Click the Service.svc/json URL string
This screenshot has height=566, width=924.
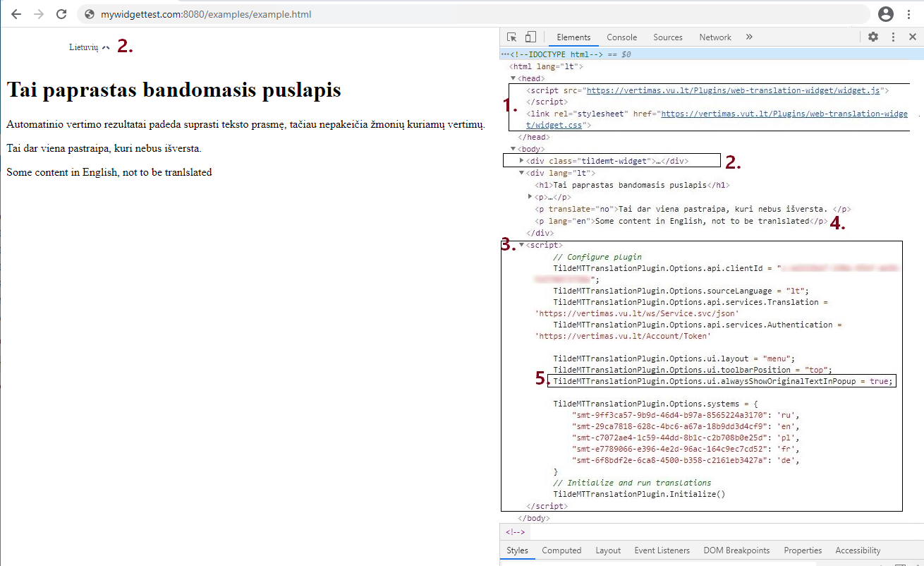tap(637, 313)
